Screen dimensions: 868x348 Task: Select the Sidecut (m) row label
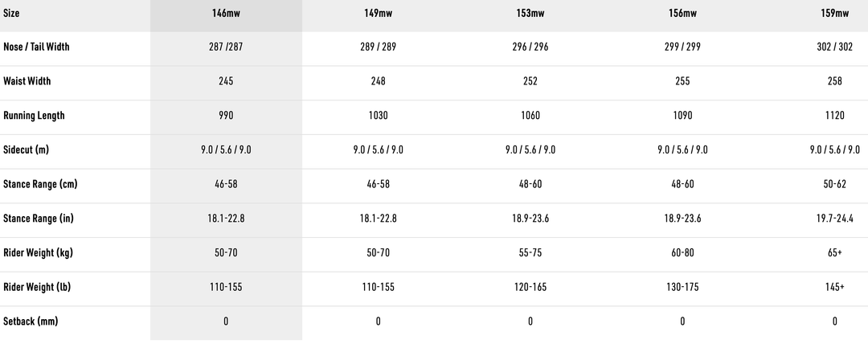27,149
